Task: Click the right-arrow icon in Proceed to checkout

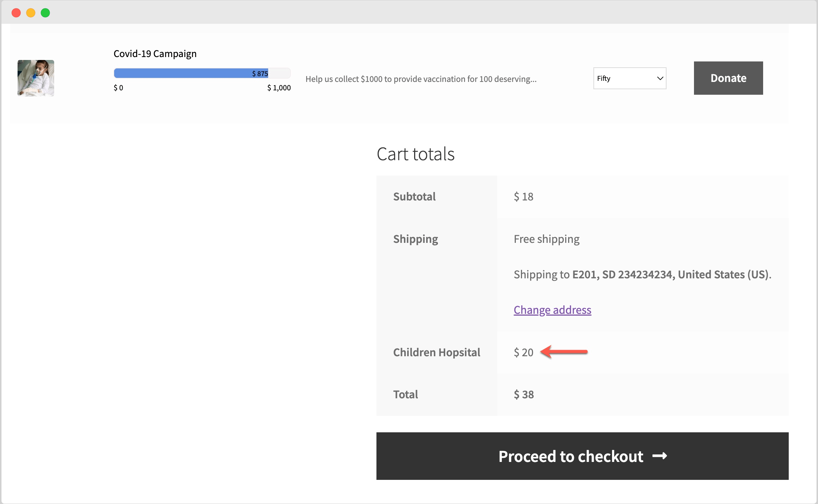Action: coord(660,456)
